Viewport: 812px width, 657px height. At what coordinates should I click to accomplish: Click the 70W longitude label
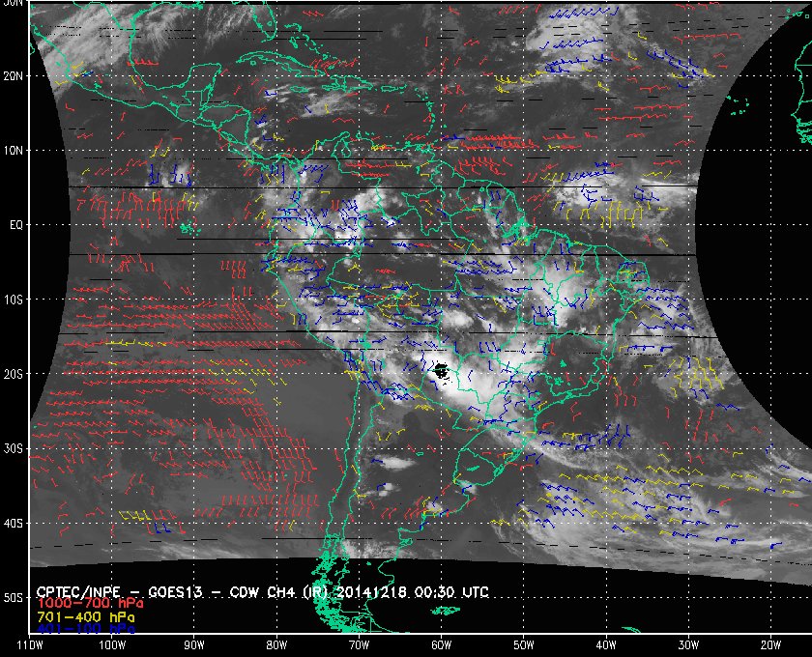point(359,644)
